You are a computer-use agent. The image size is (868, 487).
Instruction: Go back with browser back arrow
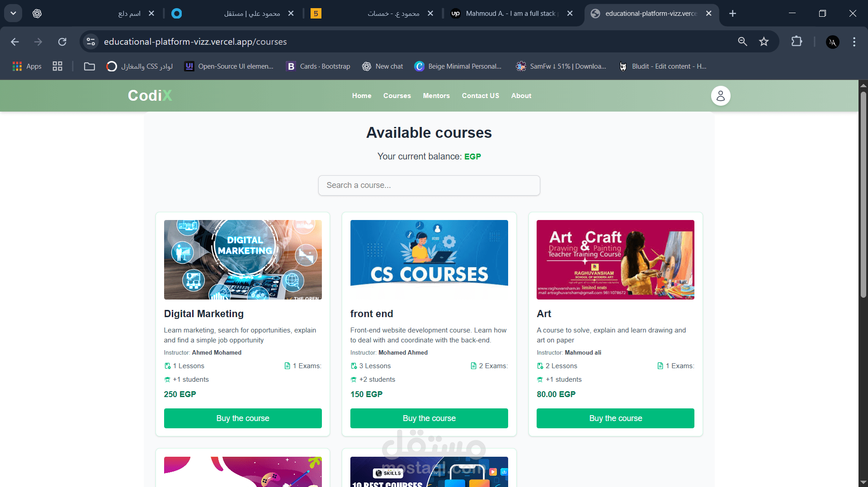[x=15, y=42]
